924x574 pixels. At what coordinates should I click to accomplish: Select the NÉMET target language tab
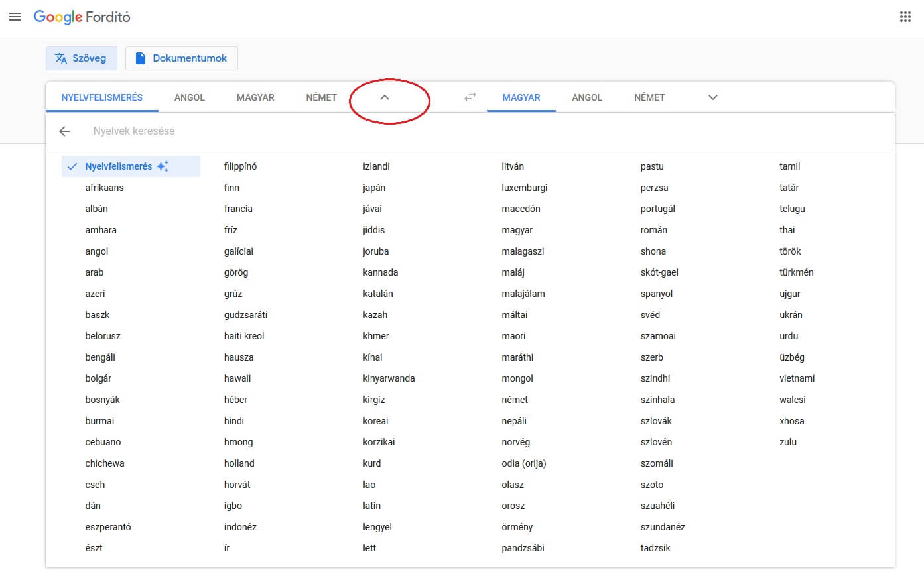coord(649,97)
